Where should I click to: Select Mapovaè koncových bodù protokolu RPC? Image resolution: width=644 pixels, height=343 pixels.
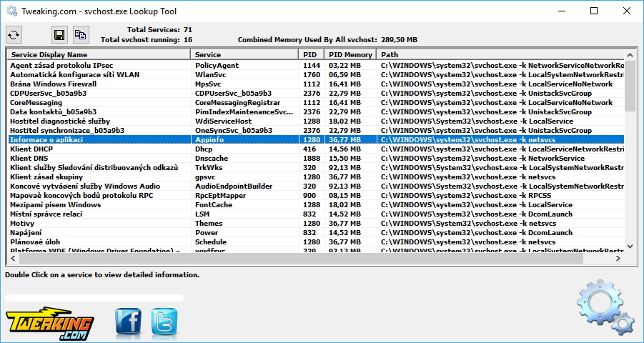[x=316, y=196]
